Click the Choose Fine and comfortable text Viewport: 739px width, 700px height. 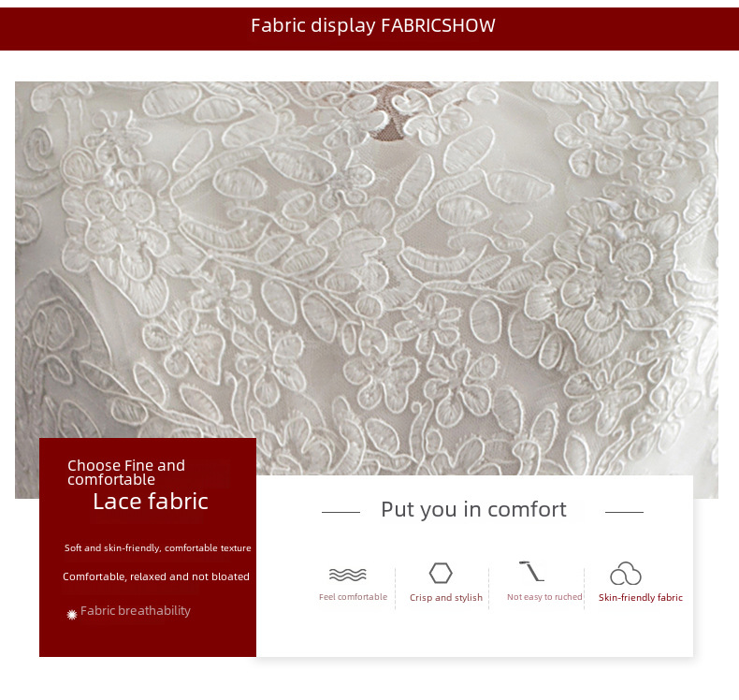pyautogui.click(x=126, y=473)
